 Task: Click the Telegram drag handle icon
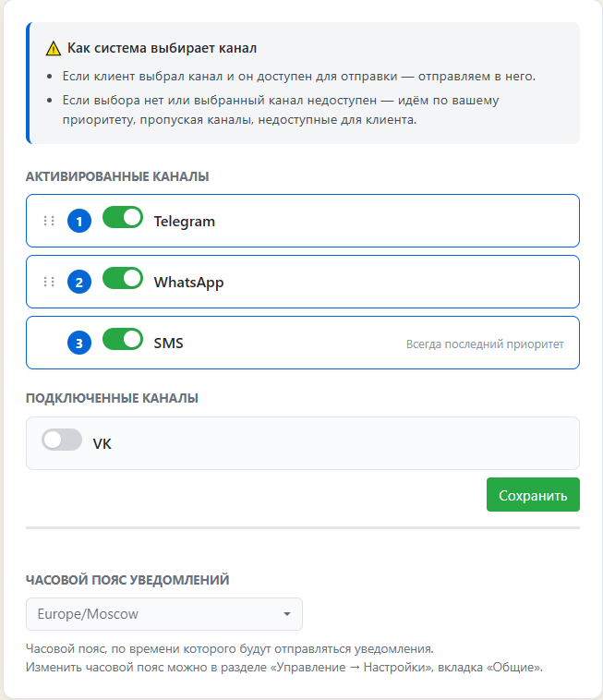click(49, 221)
